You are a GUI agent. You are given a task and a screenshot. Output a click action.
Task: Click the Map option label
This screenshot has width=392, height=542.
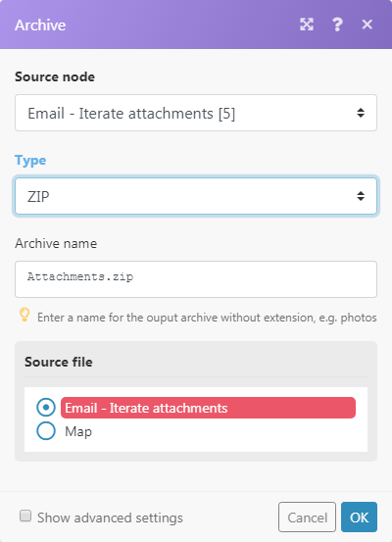pyautogui.click(x=78, y=431)
